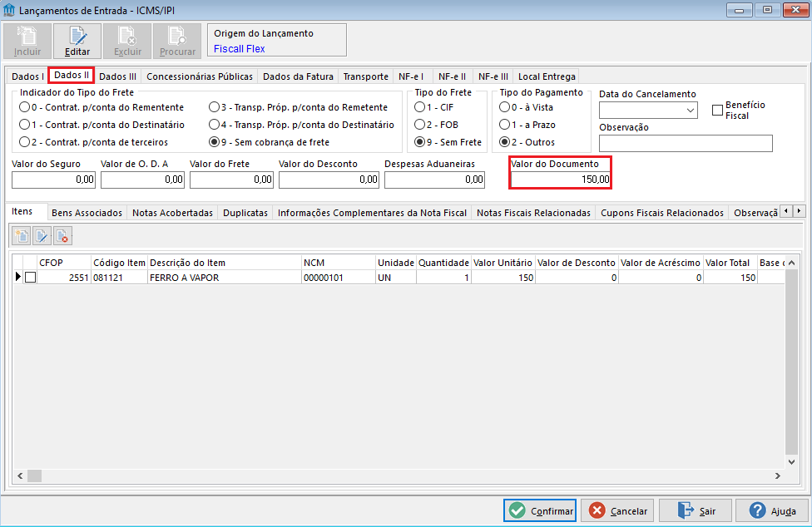The height and width of the screenshot is (527, 812).
Task: Click the Excluir toolbar icon
Action: tap(127, 41)
